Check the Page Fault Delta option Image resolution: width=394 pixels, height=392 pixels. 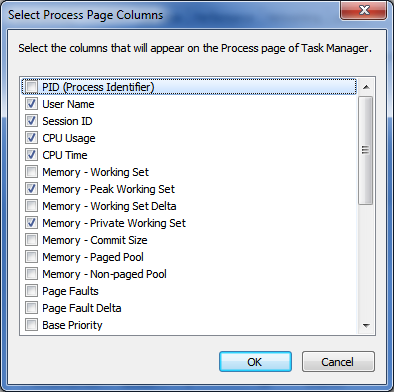coord(31,308)
